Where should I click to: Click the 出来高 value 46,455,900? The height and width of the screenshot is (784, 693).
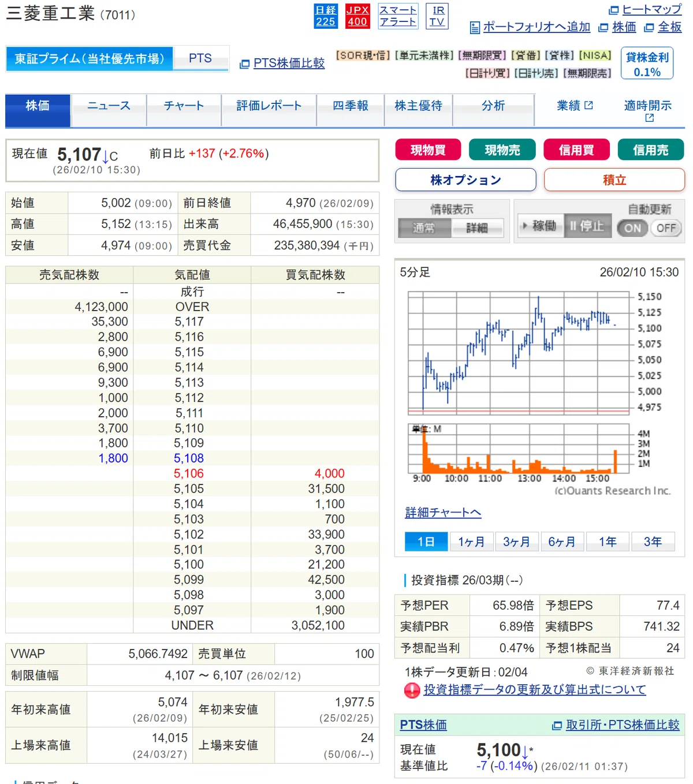pyautogui.click(x=303, y=224)
